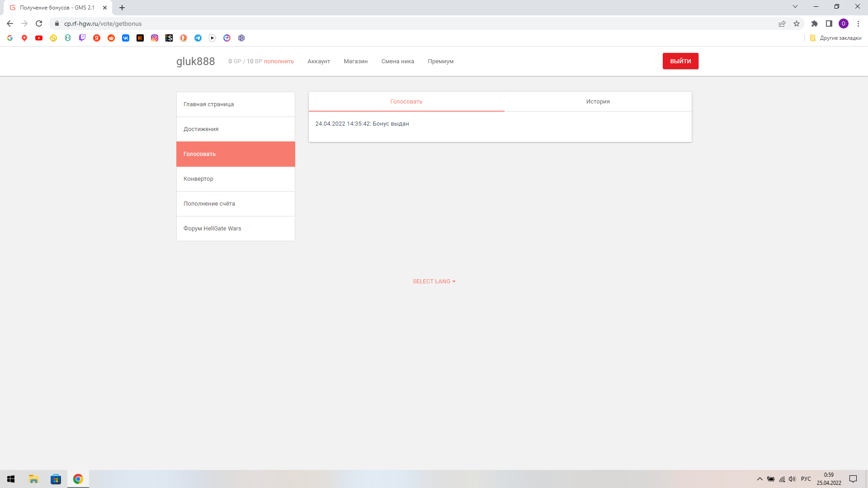The height and width of the screenshot is (488, 868).
Task: Open Форум HellGate Wars sidebar link
Action: pos(236,229)
